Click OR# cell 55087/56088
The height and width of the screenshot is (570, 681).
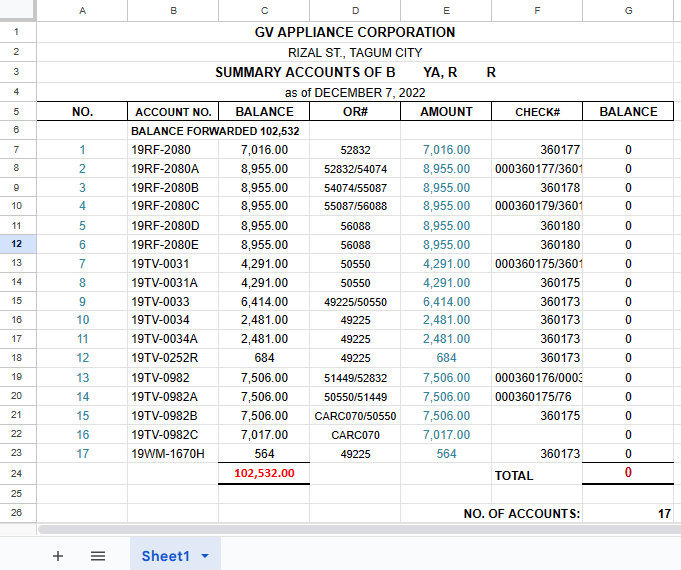[x=355, y=206]
